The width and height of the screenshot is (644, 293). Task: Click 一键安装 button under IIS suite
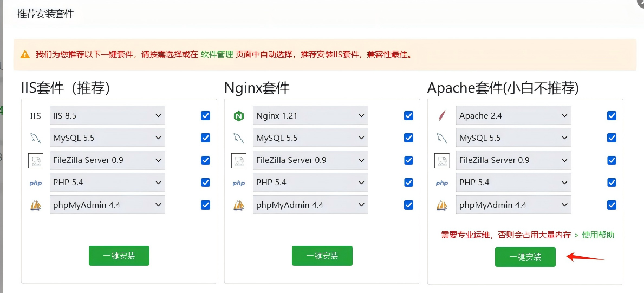[119, 256]
